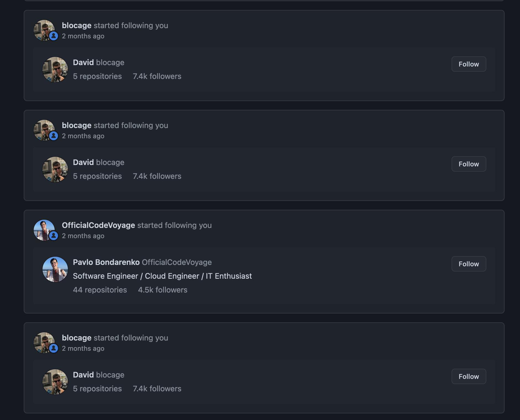View Pavlo's 44 repositories
Screen dimensions: 520x420
pyautogui.click(x=100, y=290)
